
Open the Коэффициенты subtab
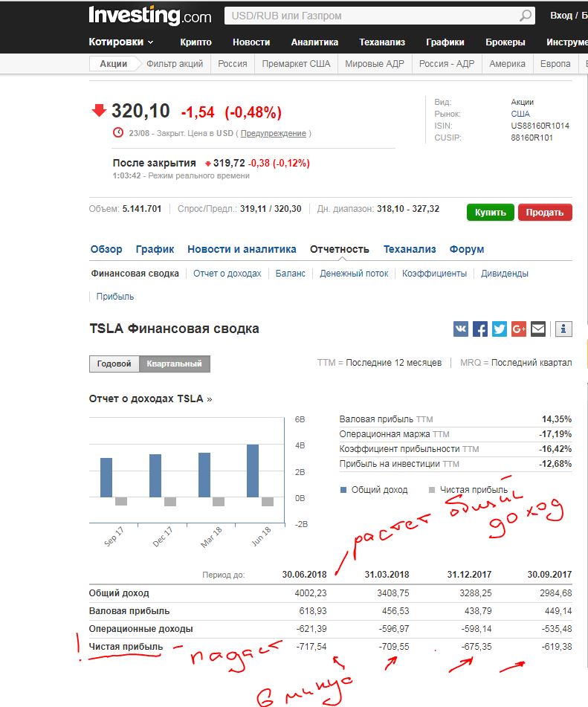[x=434, y=274]
